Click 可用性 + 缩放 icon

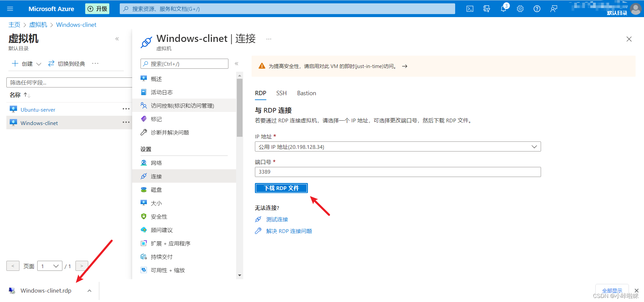(144, 270)
